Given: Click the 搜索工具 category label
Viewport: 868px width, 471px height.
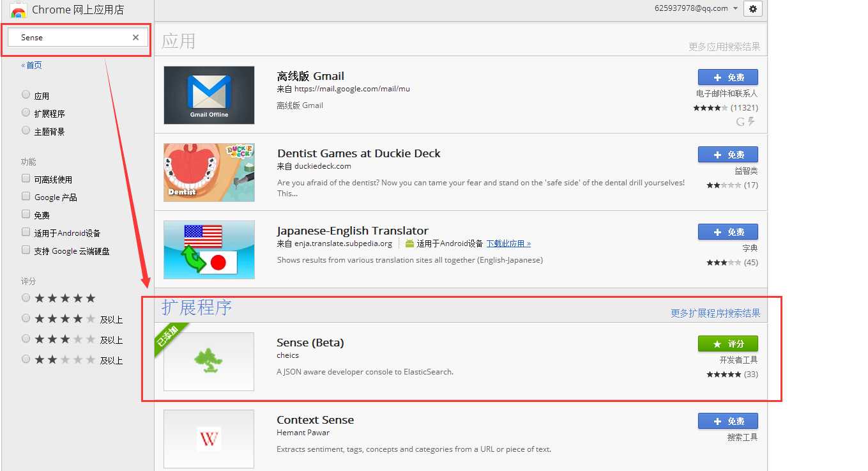Looking at the screenshot, I should coord(742,438).
